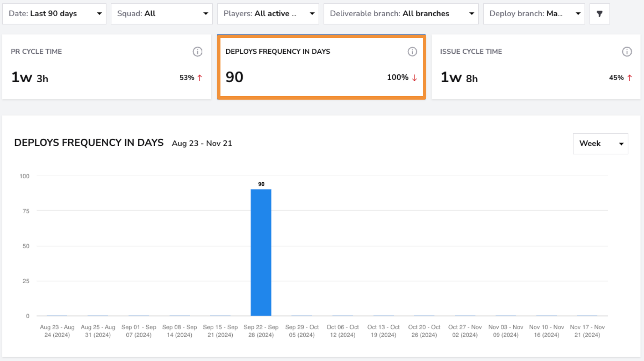The image size is (644, 361).
Task: Open Issue Cycle Time info icon
Action: click(627, 52)
